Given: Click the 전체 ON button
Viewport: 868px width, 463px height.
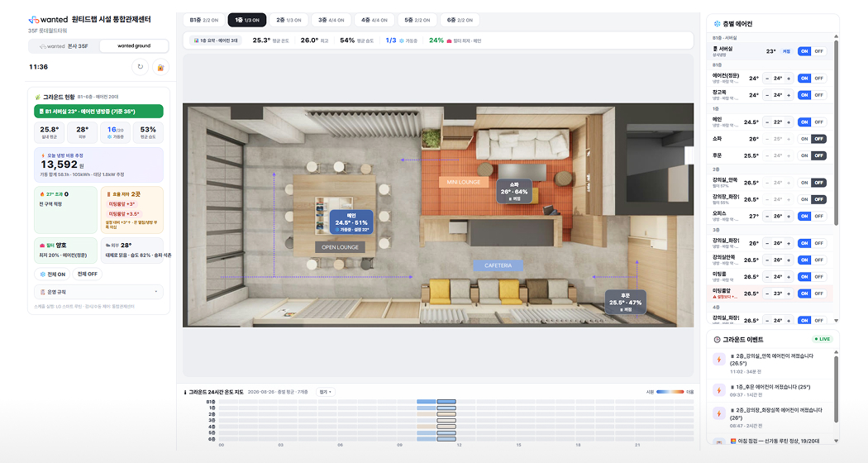Looking at the screenshot, I should click(53, 274).
